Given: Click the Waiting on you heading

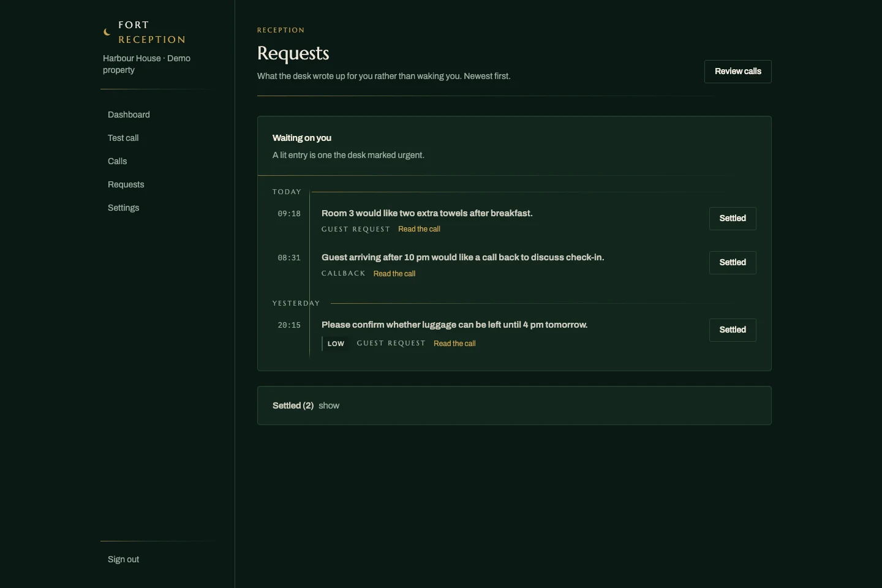Looking at the screenshot, I should click(302, 138).
